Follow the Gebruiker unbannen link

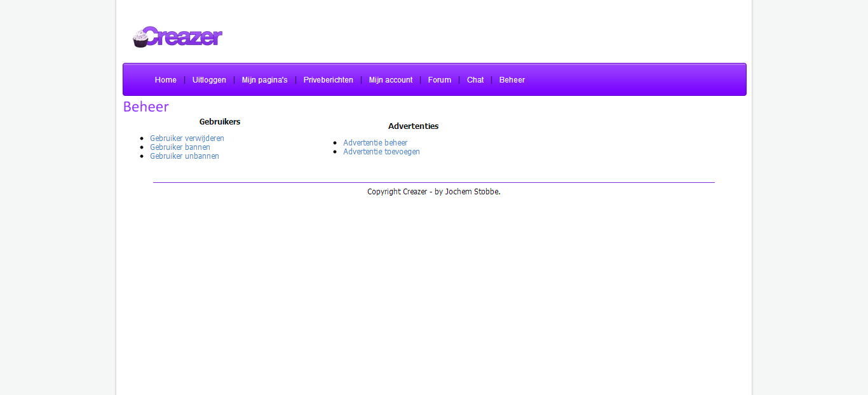pos(184,156)
